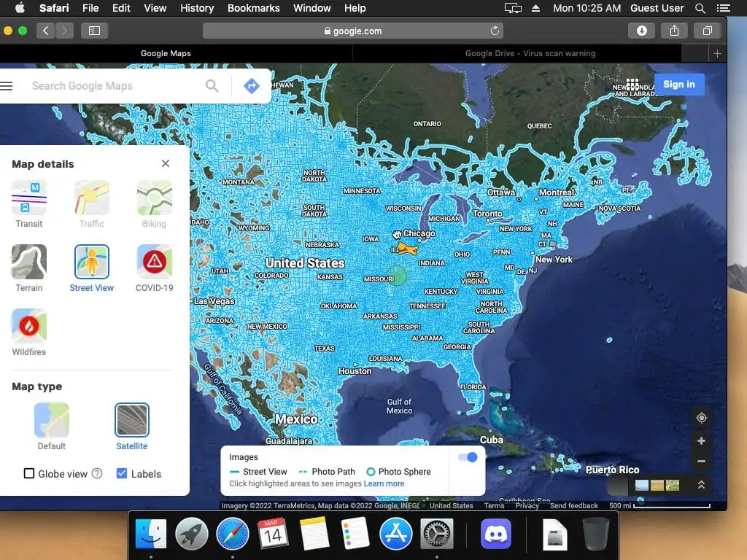The height and width of the screenshot is (560, 747).
Task: Go back with Safari's back arrow
Action: pyautogui.click(x=46, y=31)
